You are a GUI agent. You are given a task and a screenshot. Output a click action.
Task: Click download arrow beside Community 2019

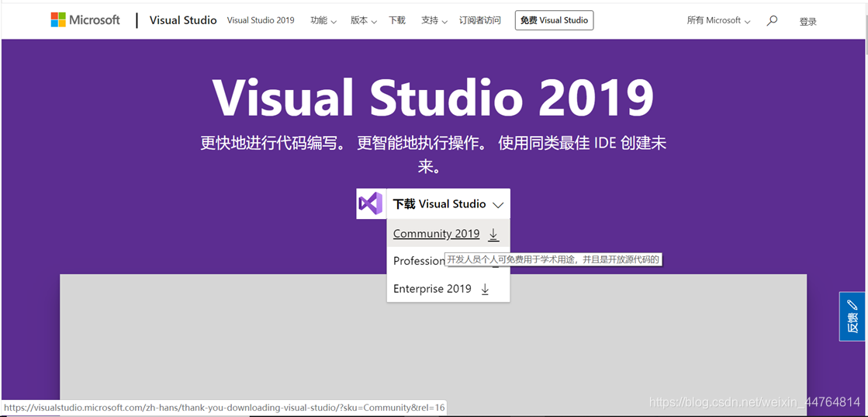pyautogui.click(x=493, y=235)
